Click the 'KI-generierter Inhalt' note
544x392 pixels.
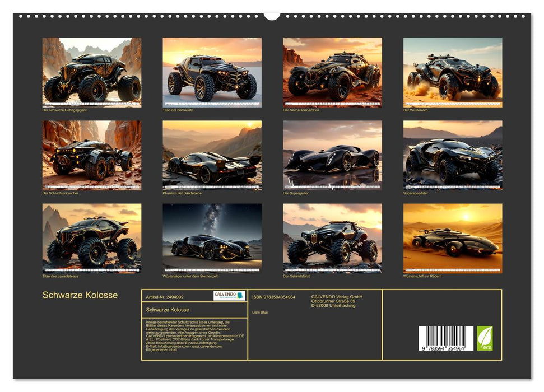[x=162, y=349]
